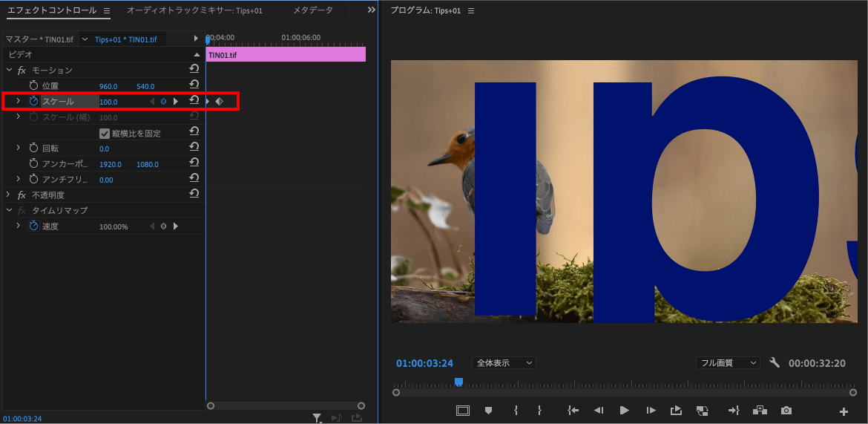The width and height of the screenshot is (868, 424).
Task: Toggle the 不透明度 fx effect
Action: [22, 195]
